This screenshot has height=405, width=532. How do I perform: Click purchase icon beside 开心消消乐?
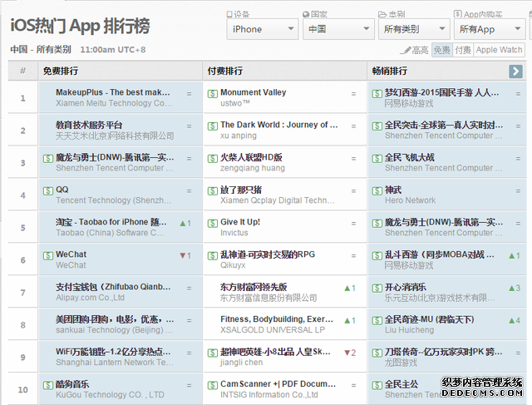pyautogui.click(x=377, y=289)
